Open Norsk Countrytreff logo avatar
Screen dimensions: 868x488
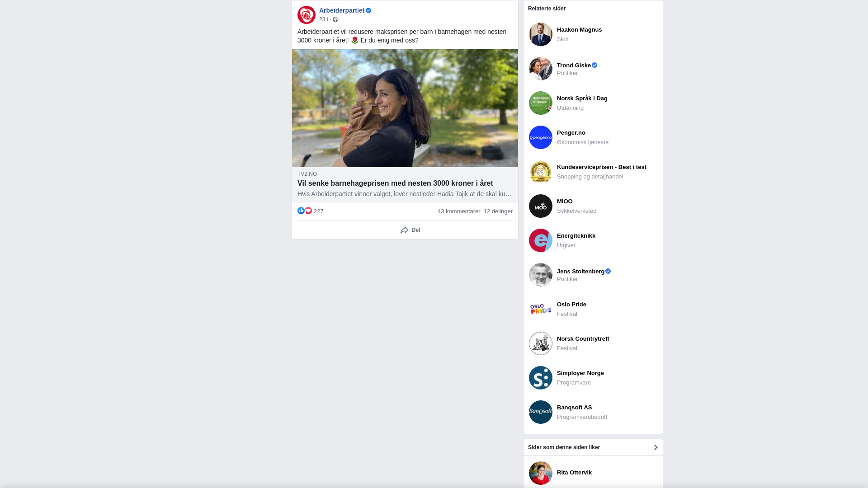tap(541, 343)
